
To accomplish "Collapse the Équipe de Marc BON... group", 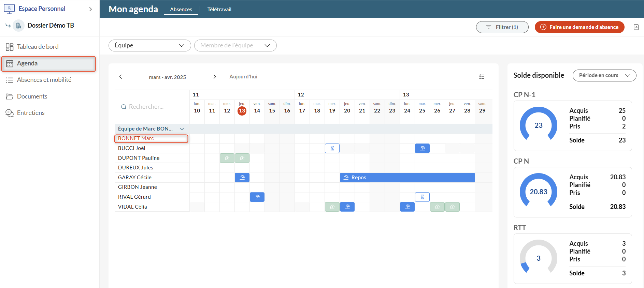I will coord(182,129).
